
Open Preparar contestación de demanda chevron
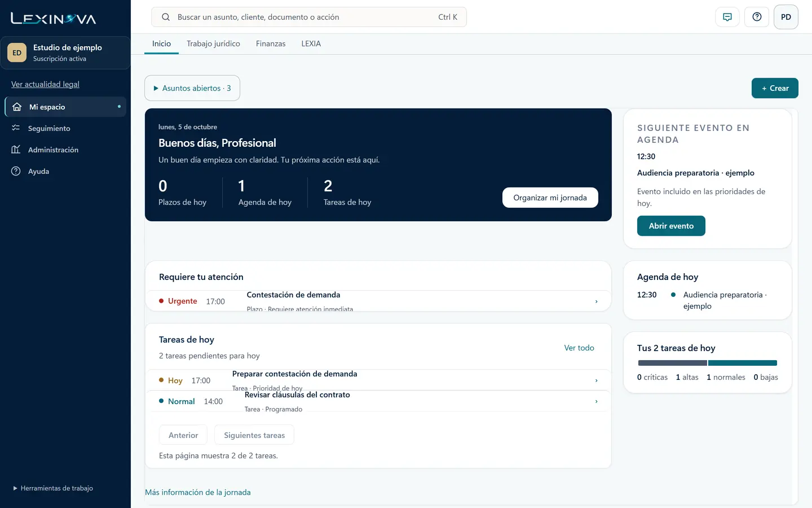(x=596, y=380)
